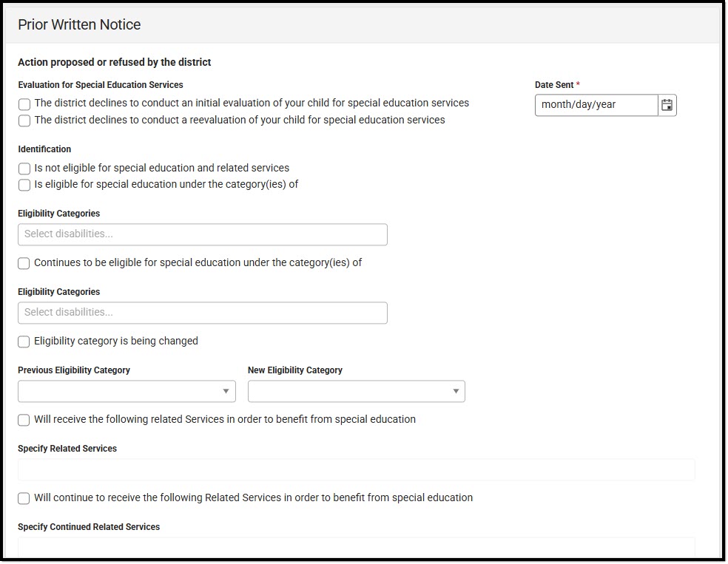The height and width of the screenshot is (564, 728).
Task: Toggle 'Eligibility category is being changed' checkbox
Action: point(24,342)
